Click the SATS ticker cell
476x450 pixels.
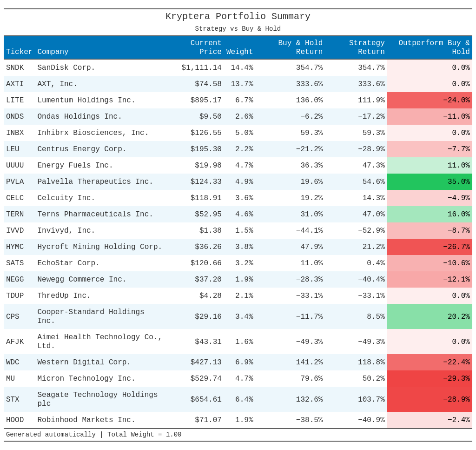[x=15, y=263]
